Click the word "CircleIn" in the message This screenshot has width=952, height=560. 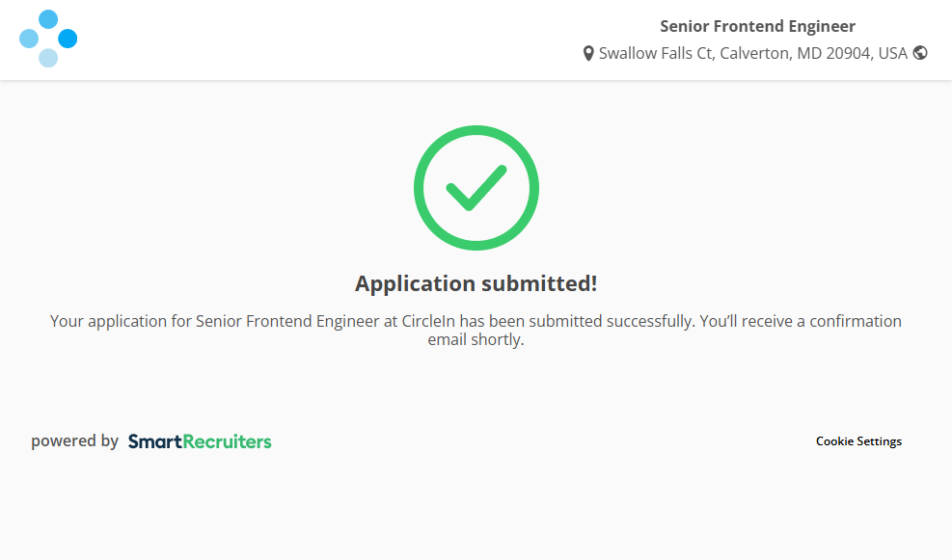(x=429, y=321)
